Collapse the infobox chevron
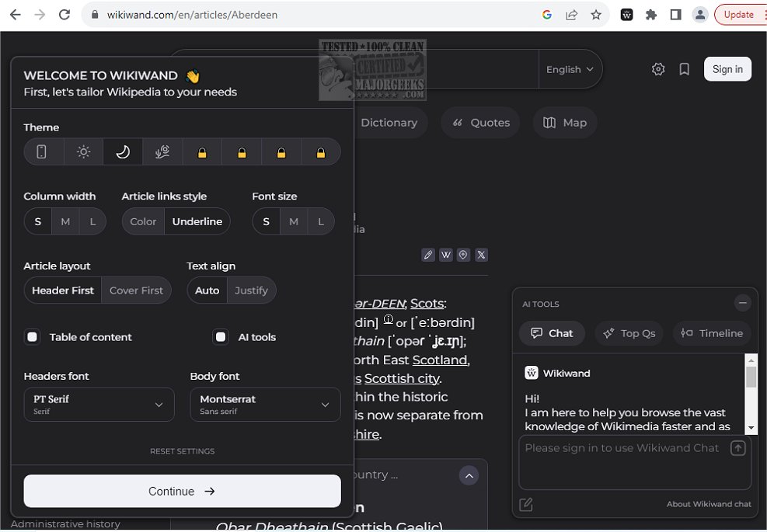The width and height of the screenshot is (767, 532). (x=469, y=476)
